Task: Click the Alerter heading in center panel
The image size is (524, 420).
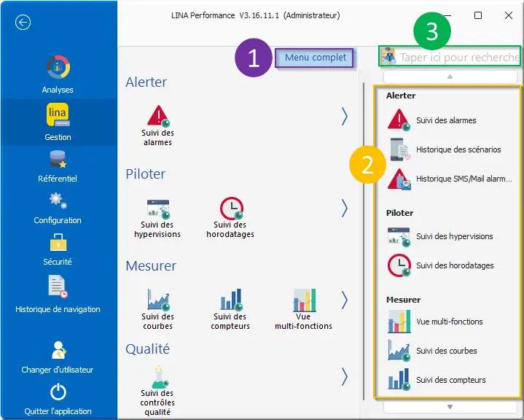Action: pos(146,82)
